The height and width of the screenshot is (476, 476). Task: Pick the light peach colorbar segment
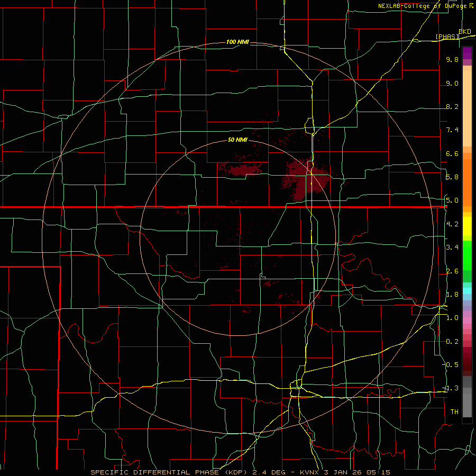pos(467,108)
